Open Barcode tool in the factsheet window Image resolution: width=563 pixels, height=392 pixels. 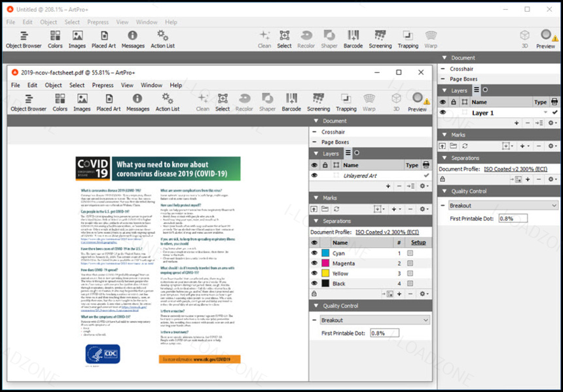(x=291, y=103)
